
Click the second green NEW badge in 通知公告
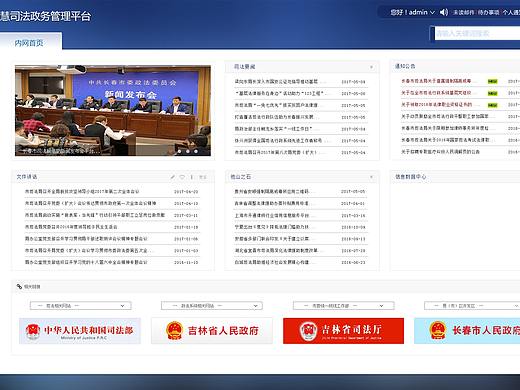point(492,93)
